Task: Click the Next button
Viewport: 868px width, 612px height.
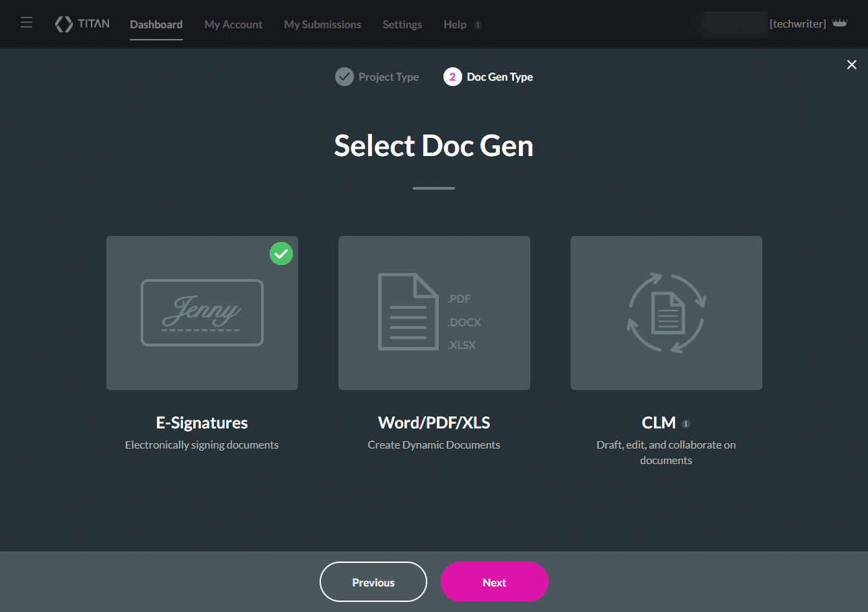Action: [494, 582]
